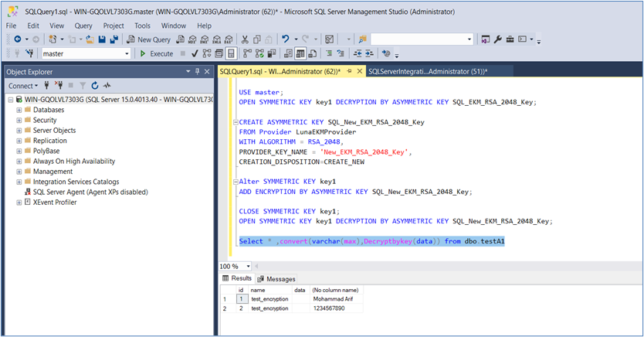Screen dimensions: 644x337
Task: Save the current query with Save icon
Action: (x=102, y=39)
